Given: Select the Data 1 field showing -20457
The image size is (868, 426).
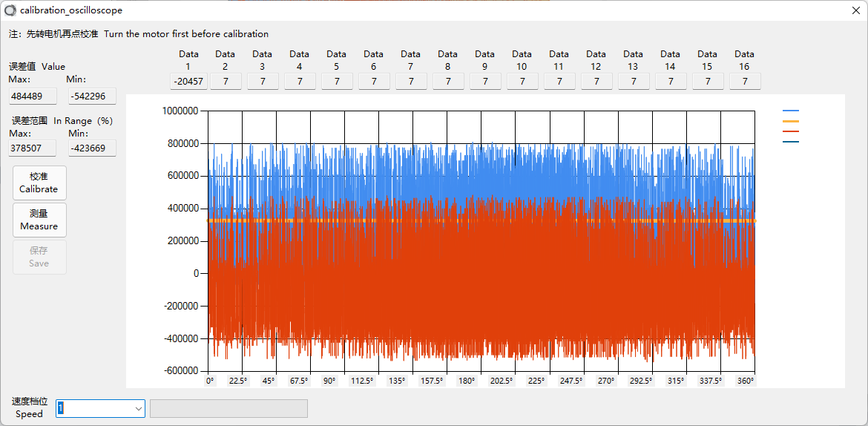Looking at the screenshot, I should tap(188, 82).
